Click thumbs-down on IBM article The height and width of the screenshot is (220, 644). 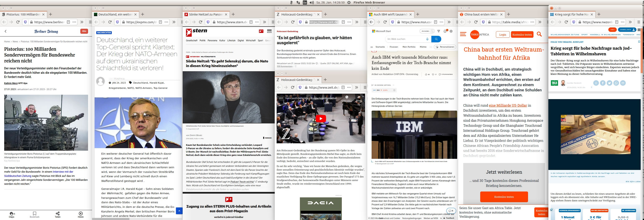433,74
